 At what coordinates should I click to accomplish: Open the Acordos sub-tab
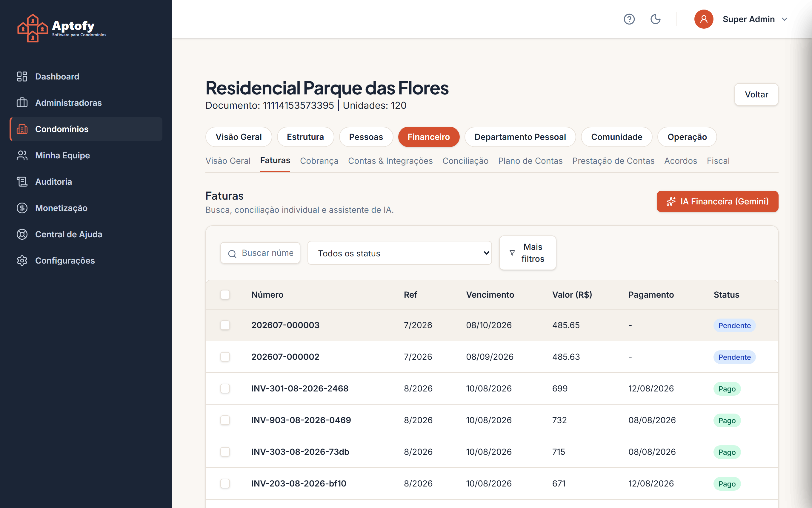pyautogui.click(x=680, y=161)
